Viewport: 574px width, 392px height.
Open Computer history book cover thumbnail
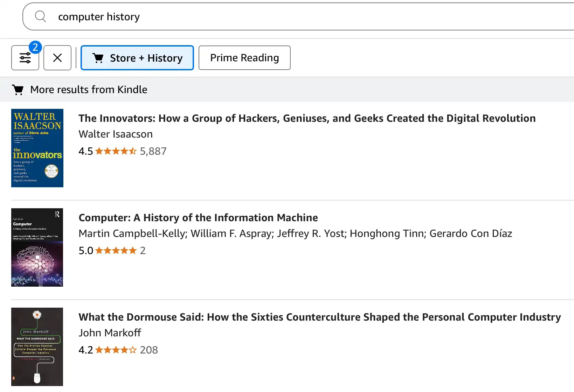[x=37, y=247]
